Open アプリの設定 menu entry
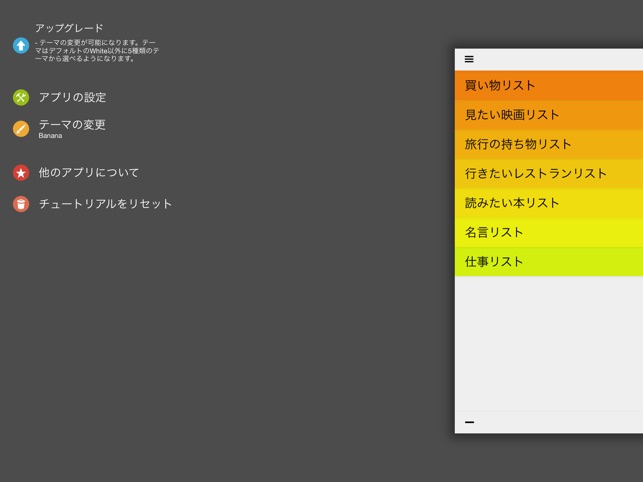This screenshot has height=482, width=643. tap(72, 97)
